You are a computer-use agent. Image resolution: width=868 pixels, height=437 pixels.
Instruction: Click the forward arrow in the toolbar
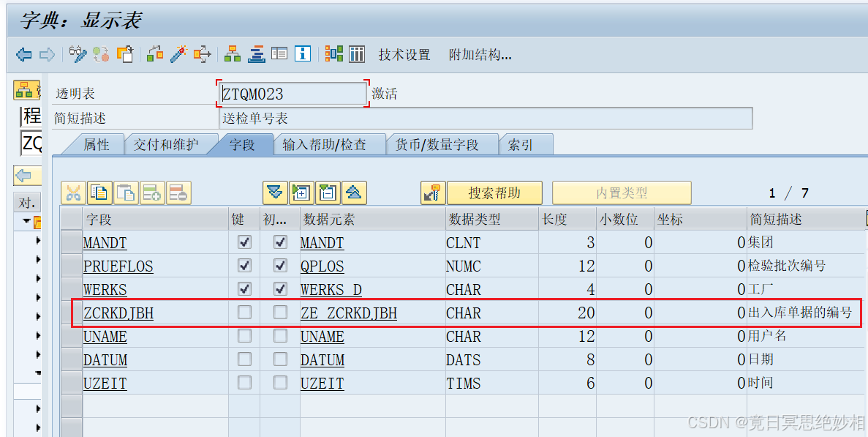(47, 54)
